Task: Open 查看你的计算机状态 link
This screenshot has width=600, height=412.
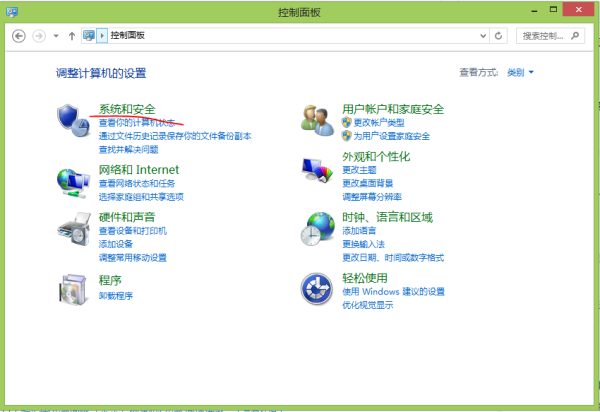Action: tap(137, 123)
